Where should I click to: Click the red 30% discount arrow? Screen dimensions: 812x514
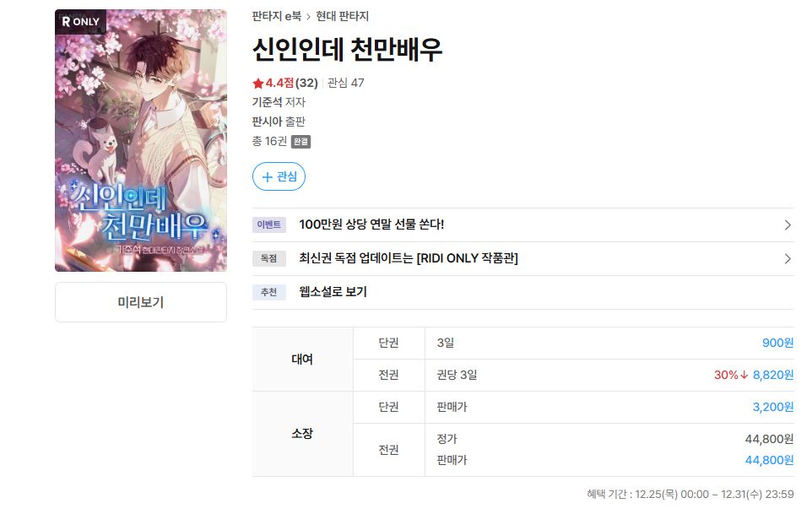(744, 375)
